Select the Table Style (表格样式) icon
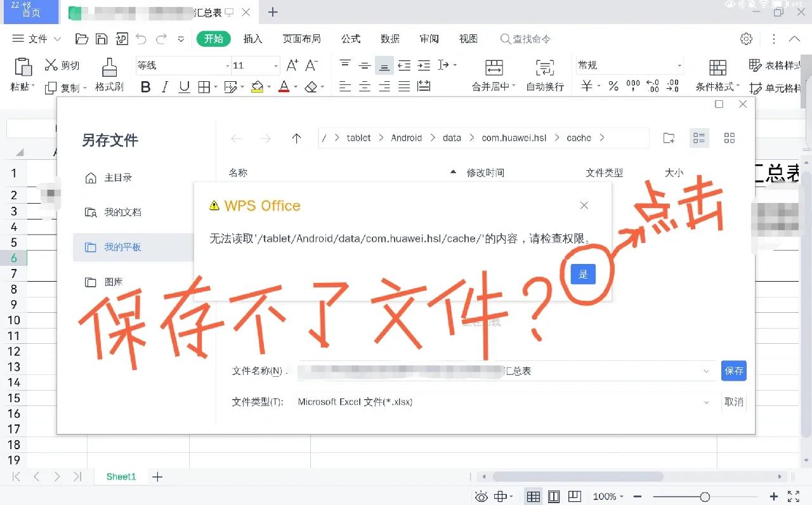 click(757, 65)
